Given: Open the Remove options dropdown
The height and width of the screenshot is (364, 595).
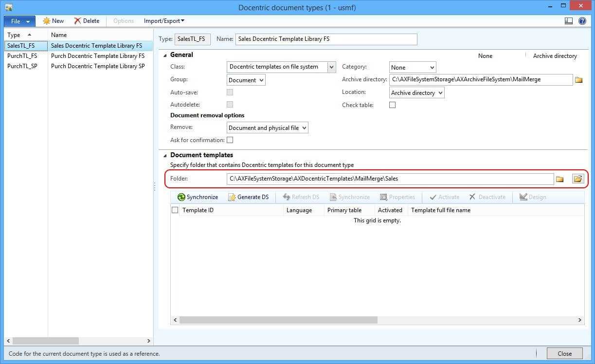Looking at the screenshot, I should (x=304, y=128).
